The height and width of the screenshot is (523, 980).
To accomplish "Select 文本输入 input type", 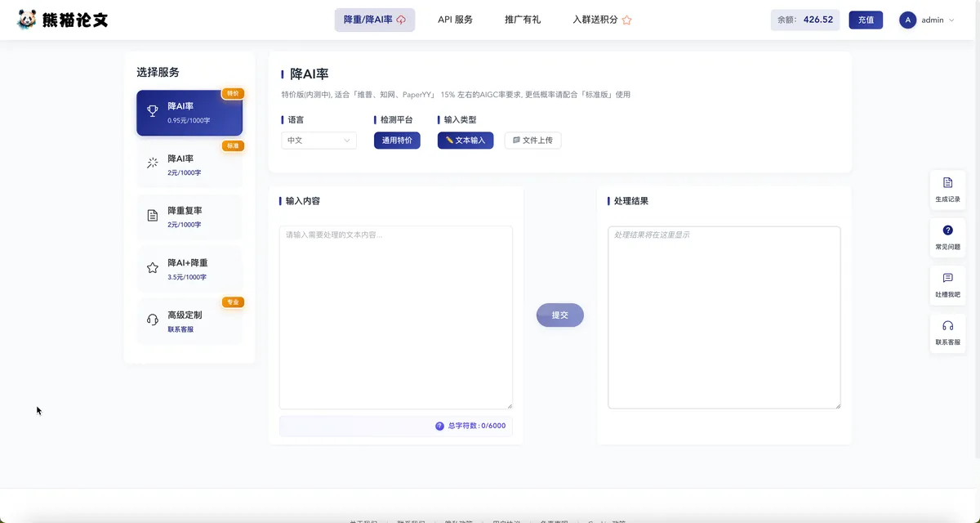I will tap(465, 141).
